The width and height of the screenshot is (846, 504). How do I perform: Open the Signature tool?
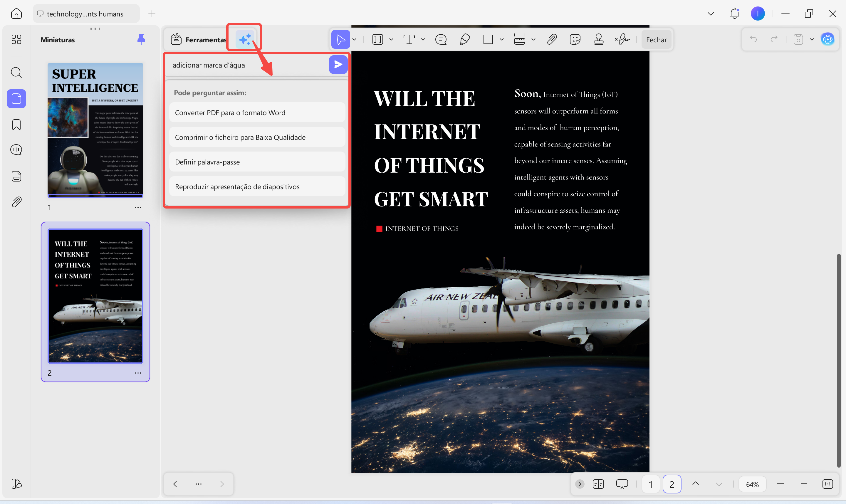click(x=622, y=39)
